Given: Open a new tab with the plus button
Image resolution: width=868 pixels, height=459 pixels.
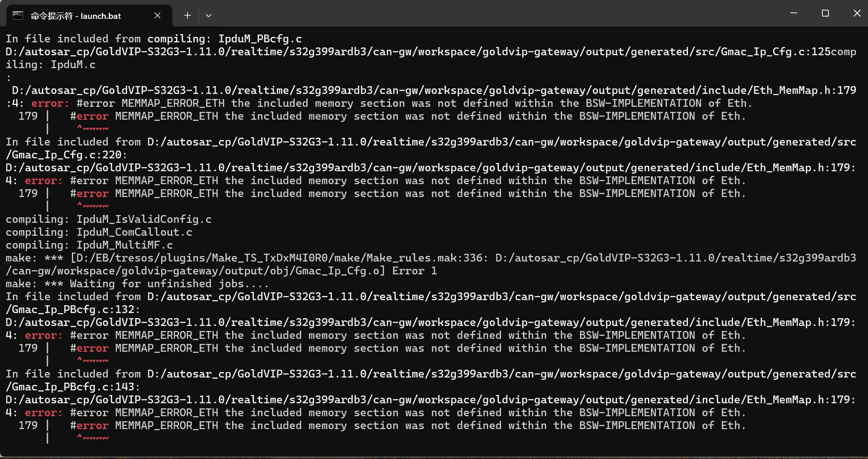Looking at the screenshot, I should [x=187, y=16].
